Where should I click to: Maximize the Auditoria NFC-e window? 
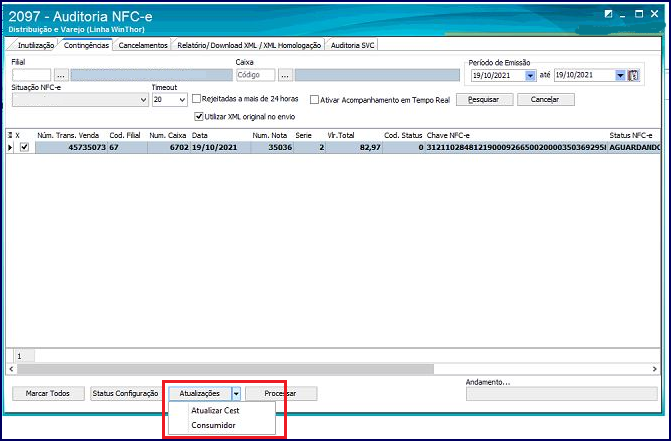[x=638, y=14]
